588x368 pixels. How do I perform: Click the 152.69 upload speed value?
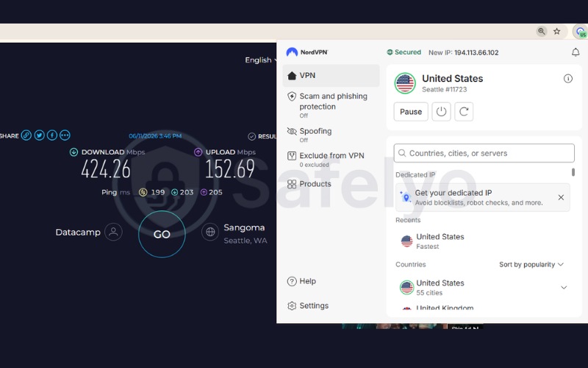coord(230,169)
